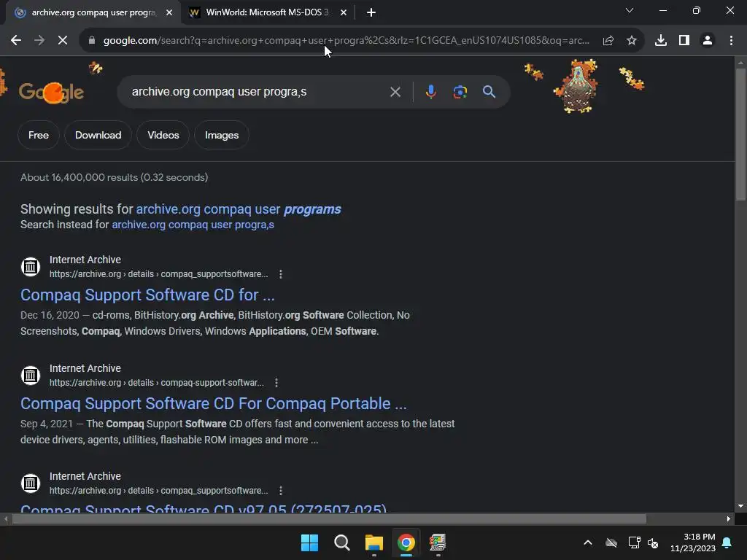Open Chrome downloads
Screen dimensions: 747x560
pyautogui.click(x=661, y=41)
